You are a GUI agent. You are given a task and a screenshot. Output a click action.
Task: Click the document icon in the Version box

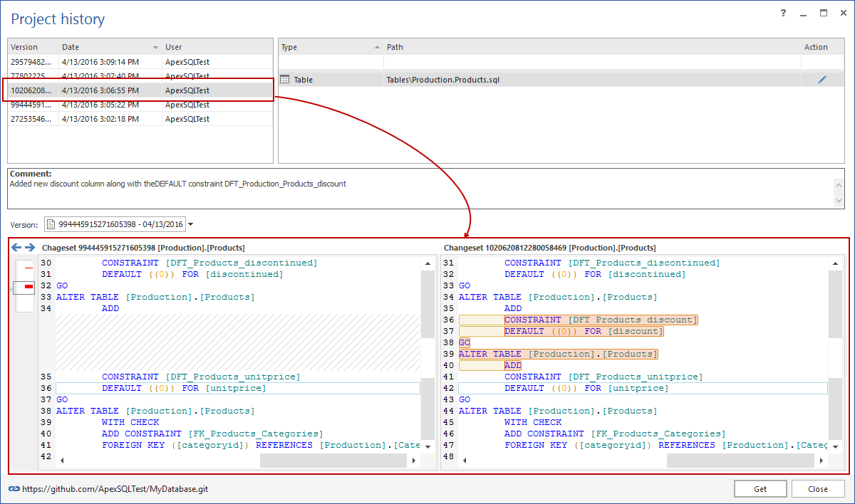pyautogui.click(x=51, y=224)
